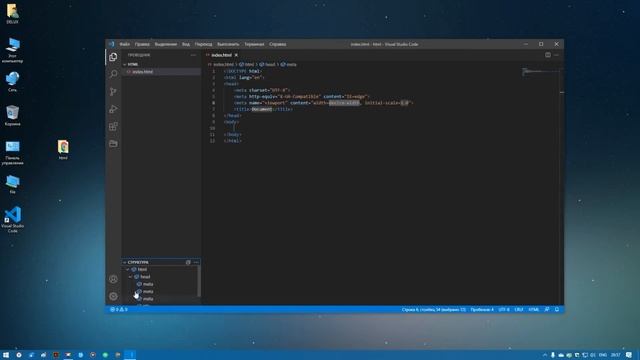The height and width of the screenshot is (360, 640).
Task: Select the DELUX folder on desktop
Action: tap(12, 13)
